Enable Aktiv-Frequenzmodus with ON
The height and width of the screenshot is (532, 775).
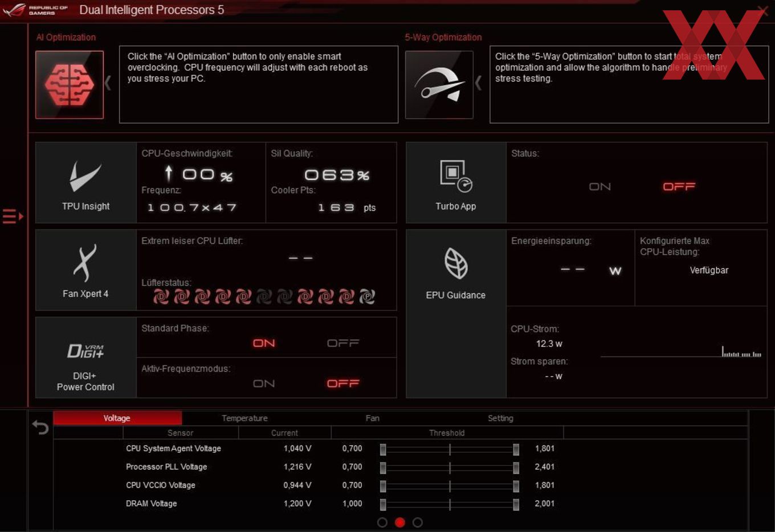pyautogui.click(x=264, y=383)
